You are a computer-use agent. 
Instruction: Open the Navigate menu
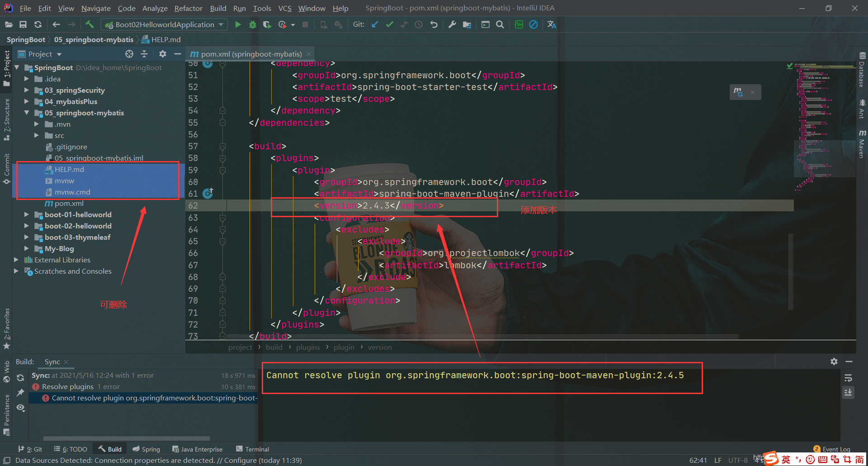(96, 8)
